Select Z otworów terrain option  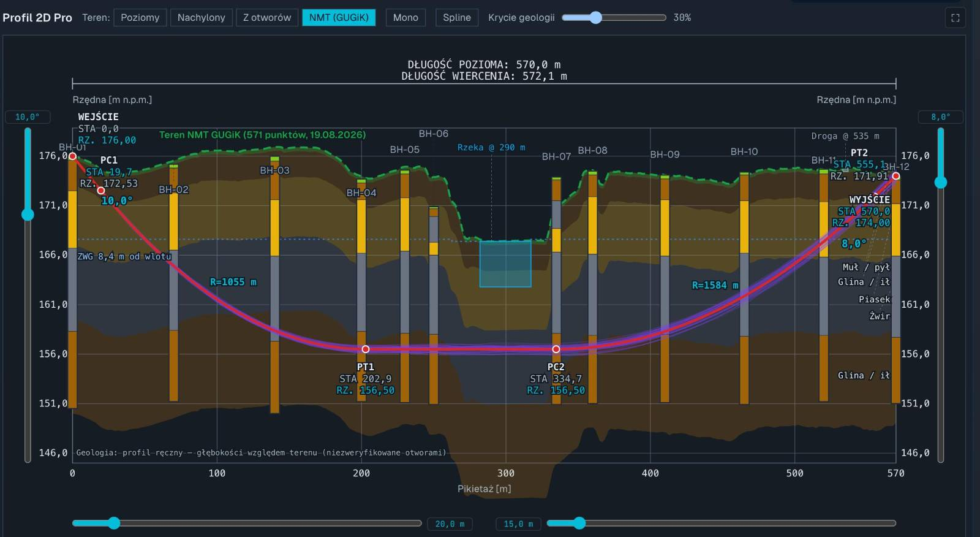pyautogui.click(x=267, y=17)
